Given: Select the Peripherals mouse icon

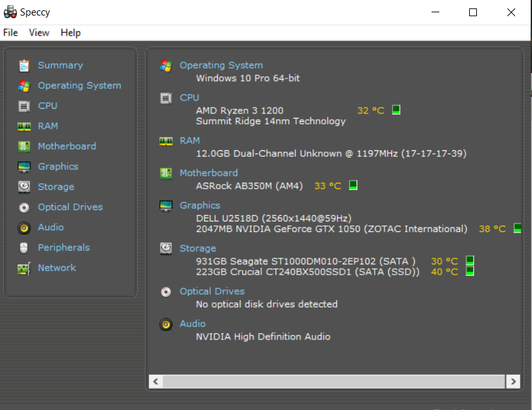Looking at the screenshot, I should tap(24, 247).
